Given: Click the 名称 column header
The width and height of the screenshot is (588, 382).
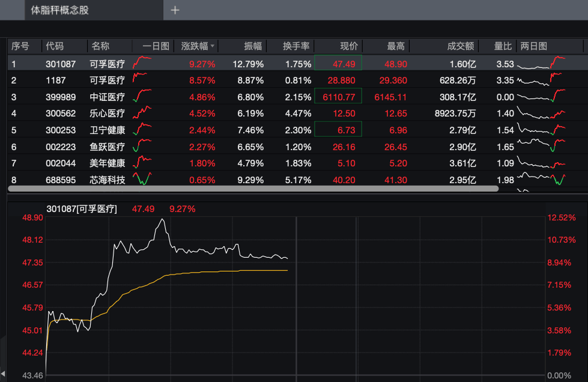Looking at the screenshot, I should 100,46.
